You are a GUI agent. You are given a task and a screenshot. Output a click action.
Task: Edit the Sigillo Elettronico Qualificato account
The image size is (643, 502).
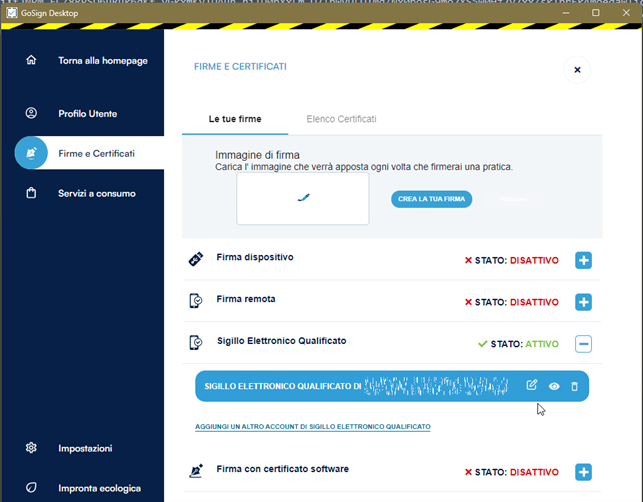point(532,386)
